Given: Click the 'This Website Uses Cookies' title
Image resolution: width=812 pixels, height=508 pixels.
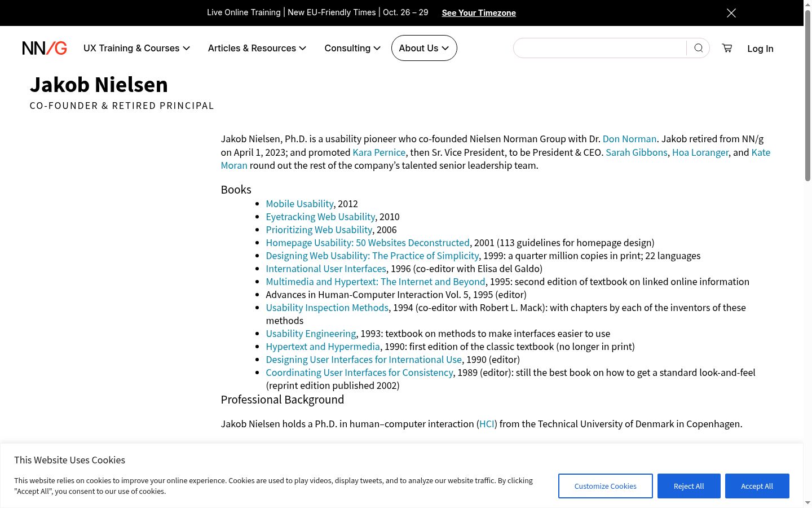Looking at the screenshot, I should tap(70, 460).
